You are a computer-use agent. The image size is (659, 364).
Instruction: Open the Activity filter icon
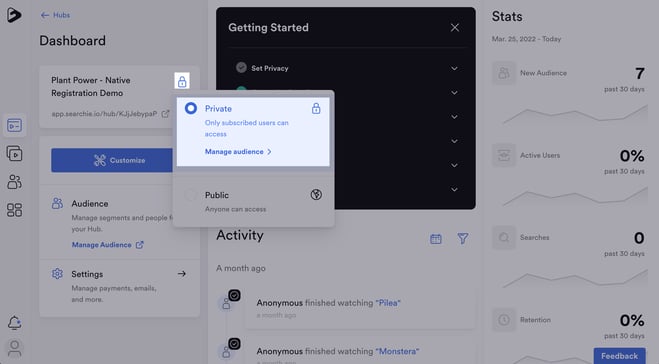coord(462,239)
